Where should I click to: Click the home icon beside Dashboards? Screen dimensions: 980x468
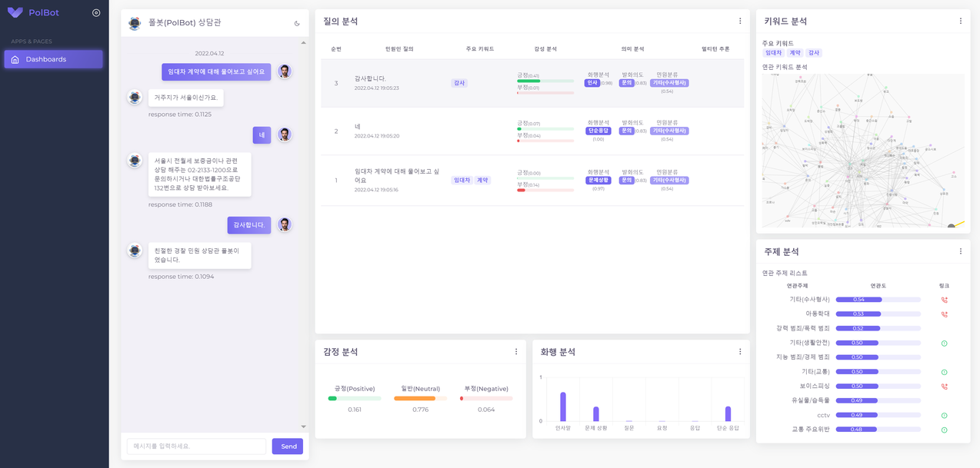coord(15,59)
